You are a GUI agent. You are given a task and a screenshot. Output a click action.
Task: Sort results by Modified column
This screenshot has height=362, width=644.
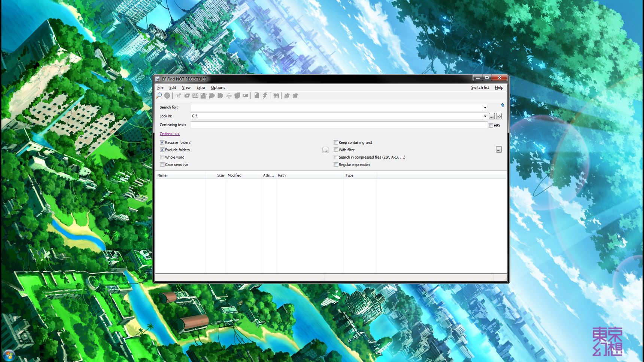[x=243, y=175]
